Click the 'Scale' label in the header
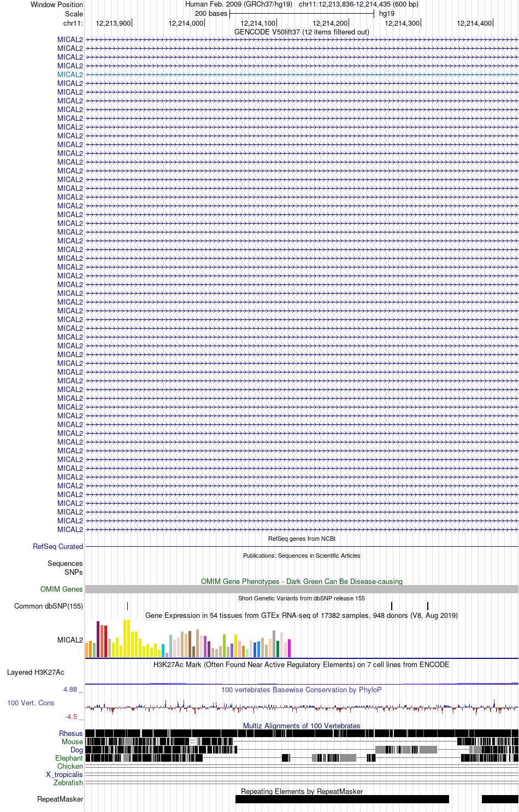The image size is (519, 812). point(74,14)
